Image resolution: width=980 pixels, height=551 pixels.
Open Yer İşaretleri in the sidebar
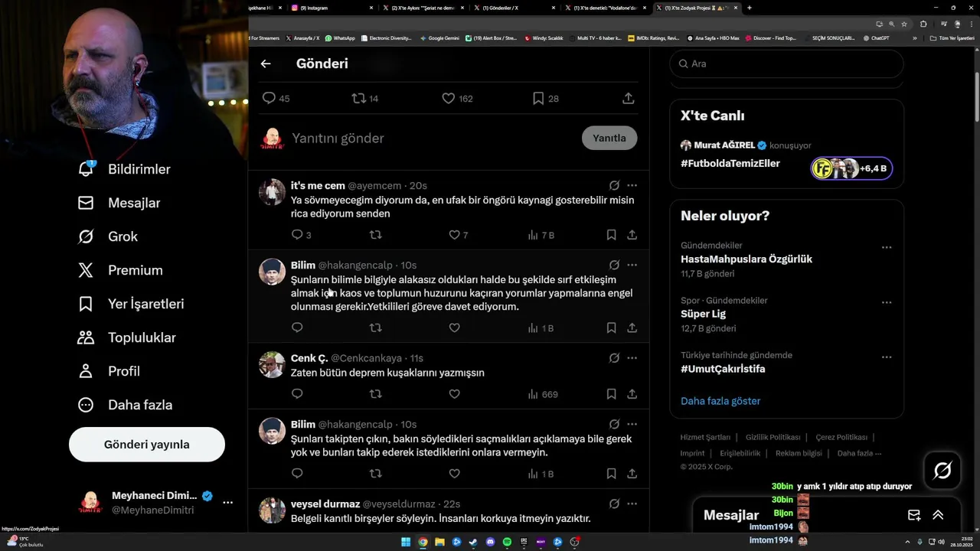[x=131, y=304]
